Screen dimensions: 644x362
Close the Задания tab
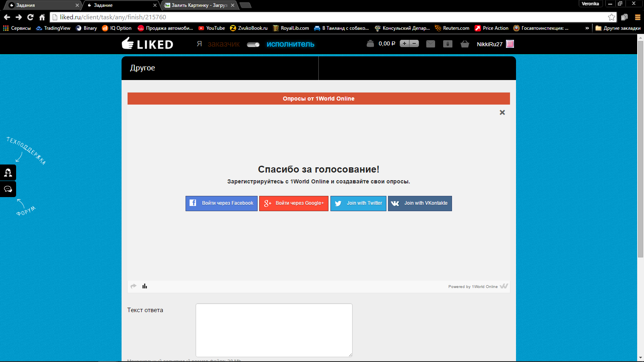[77, 5]
